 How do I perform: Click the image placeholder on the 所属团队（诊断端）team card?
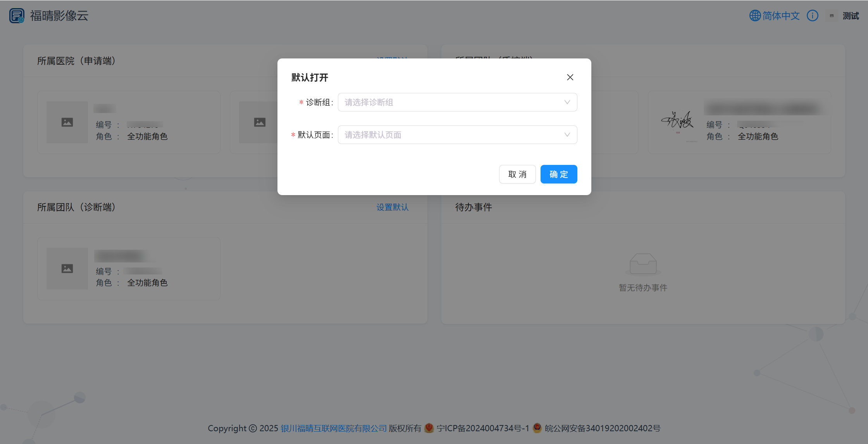pyautogui.click(x=67, y=268)
